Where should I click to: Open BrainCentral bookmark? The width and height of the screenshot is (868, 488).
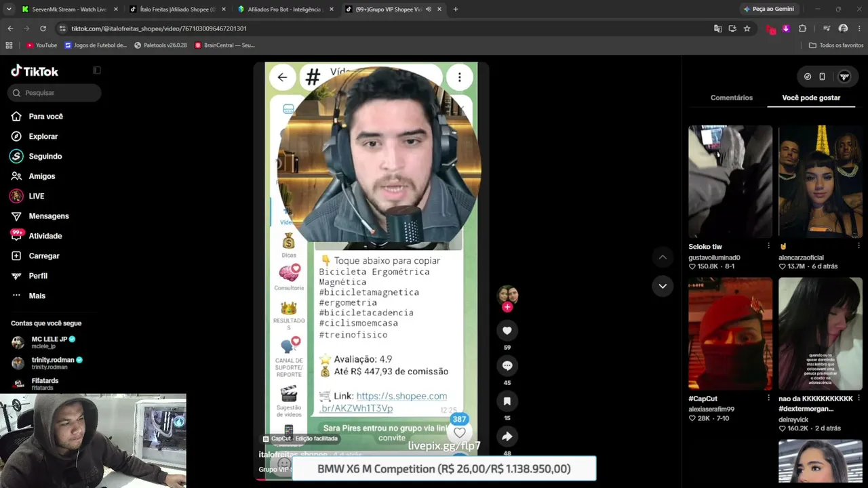pyautogui.click(x=224, y=45)
